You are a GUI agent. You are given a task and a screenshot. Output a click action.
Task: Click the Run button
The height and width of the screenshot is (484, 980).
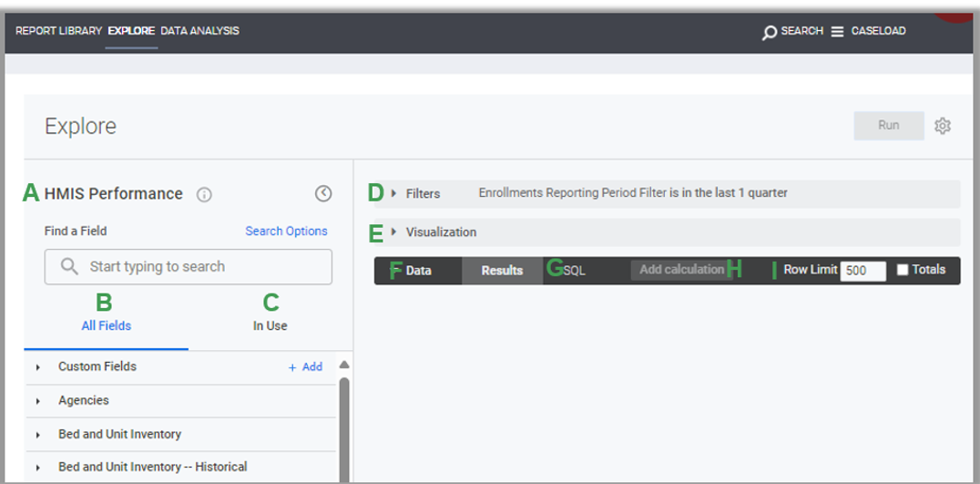(x=889, y=125)
